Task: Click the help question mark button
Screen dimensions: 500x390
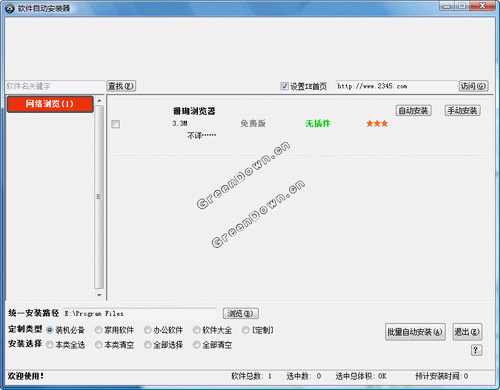Action: [476, 350]
